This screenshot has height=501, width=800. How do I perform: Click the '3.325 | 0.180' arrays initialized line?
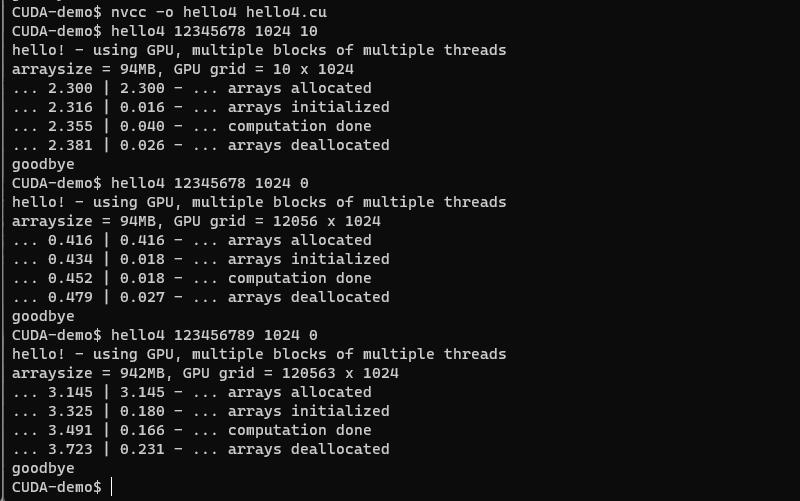pyautogui.click(x=201, y=411)
